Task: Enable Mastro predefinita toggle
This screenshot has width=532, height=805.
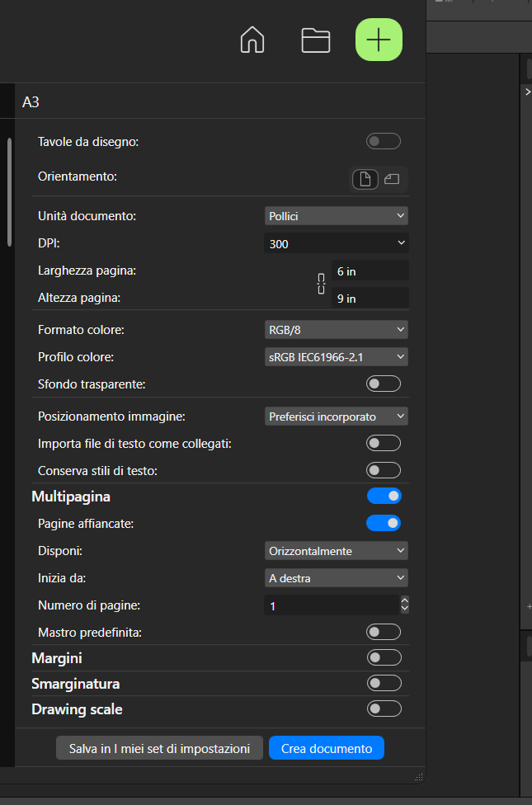Action: pyautogui.click(x=383, y=632)
